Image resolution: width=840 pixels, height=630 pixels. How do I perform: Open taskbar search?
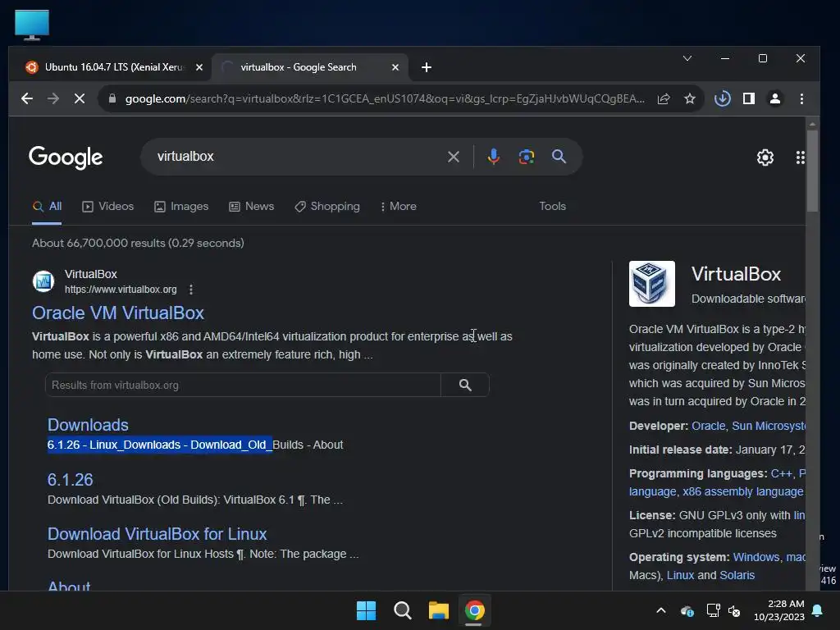click(x=402, y=610)
